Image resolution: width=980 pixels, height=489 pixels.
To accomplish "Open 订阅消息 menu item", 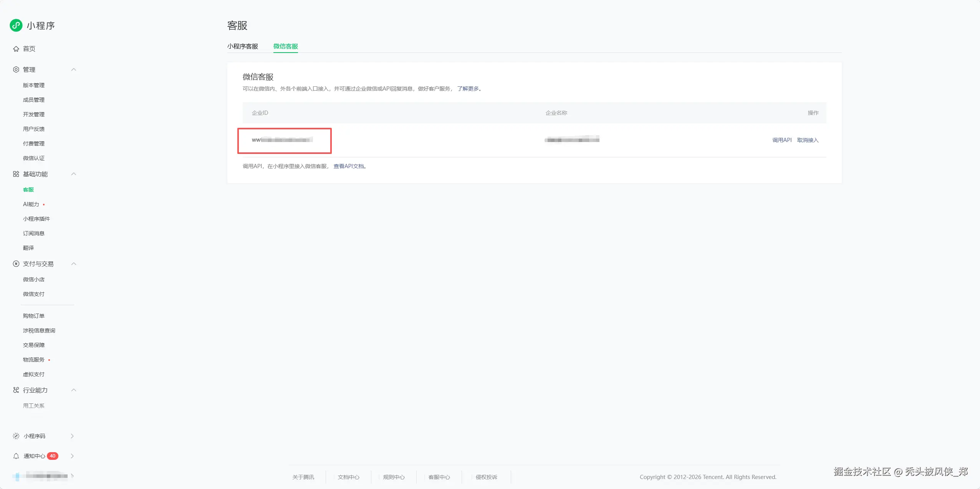I will (x=34, y=233).
